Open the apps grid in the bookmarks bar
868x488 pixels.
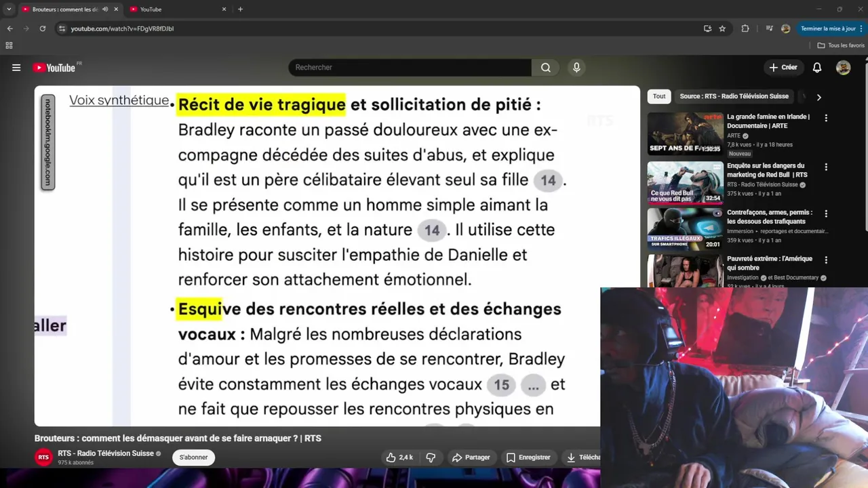pyautogui.click(x=9, y=45)
